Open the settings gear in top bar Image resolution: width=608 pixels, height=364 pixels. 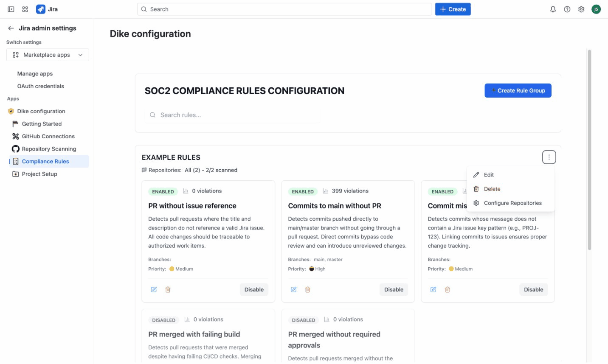click(x=581, y=9)
